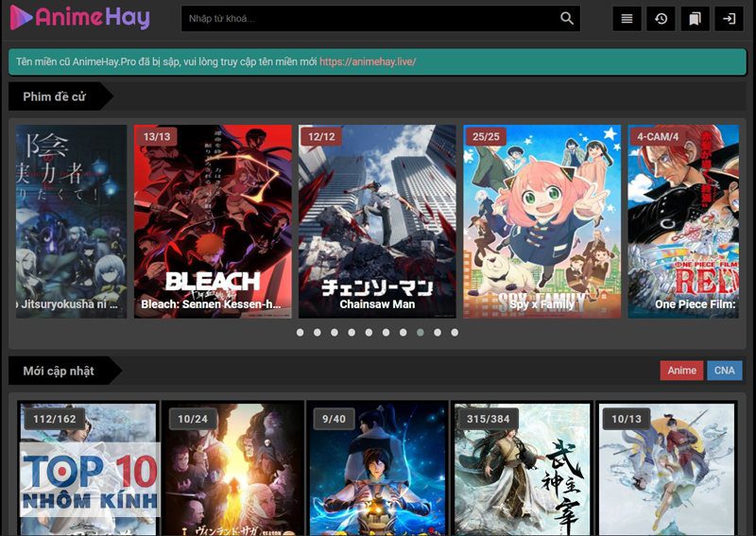Click the 25/25 episode badge
Viewport: 756px width, 536px height.
click(x=486, y=136)
